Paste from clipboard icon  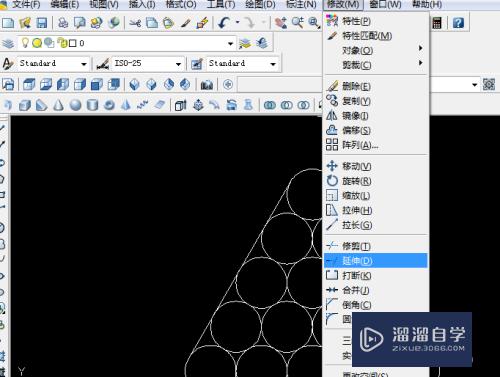coord(168,23)
